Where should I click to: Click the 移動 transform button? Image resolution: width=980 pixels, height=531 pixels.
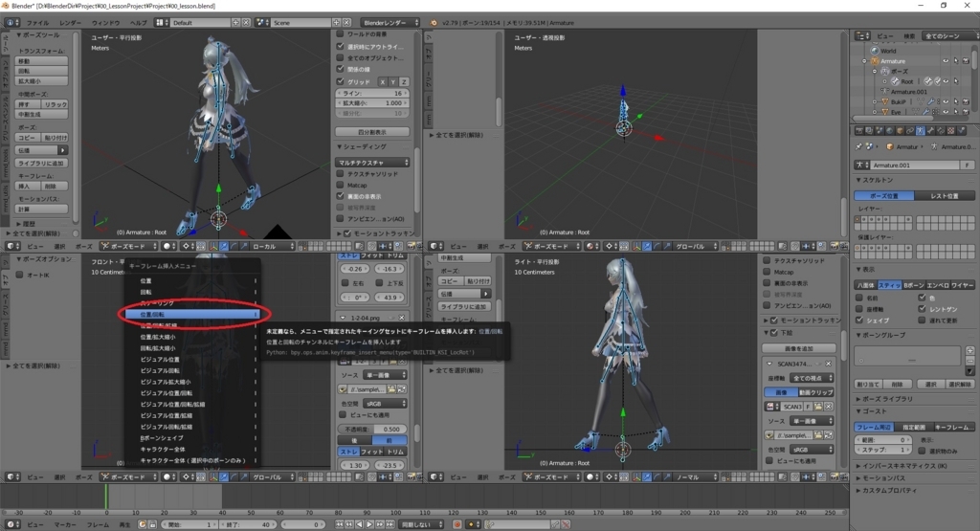click(x=41, y=61)
